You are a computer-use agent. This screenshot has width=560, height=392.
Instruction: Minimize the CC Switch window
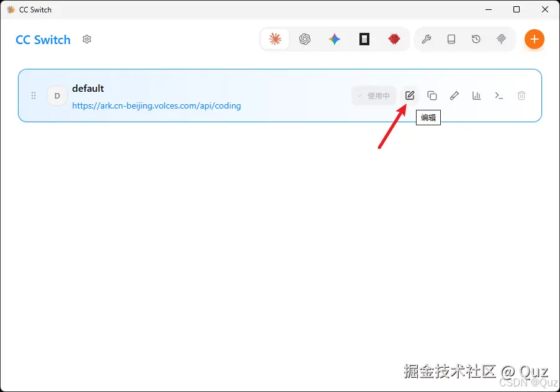[489, 10]
